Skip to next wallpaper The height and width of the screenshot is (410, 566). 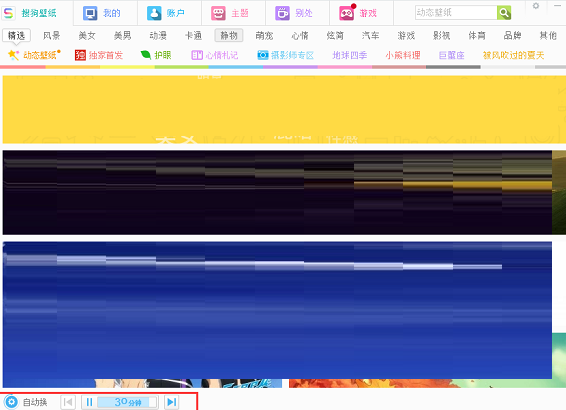(172, 402)
